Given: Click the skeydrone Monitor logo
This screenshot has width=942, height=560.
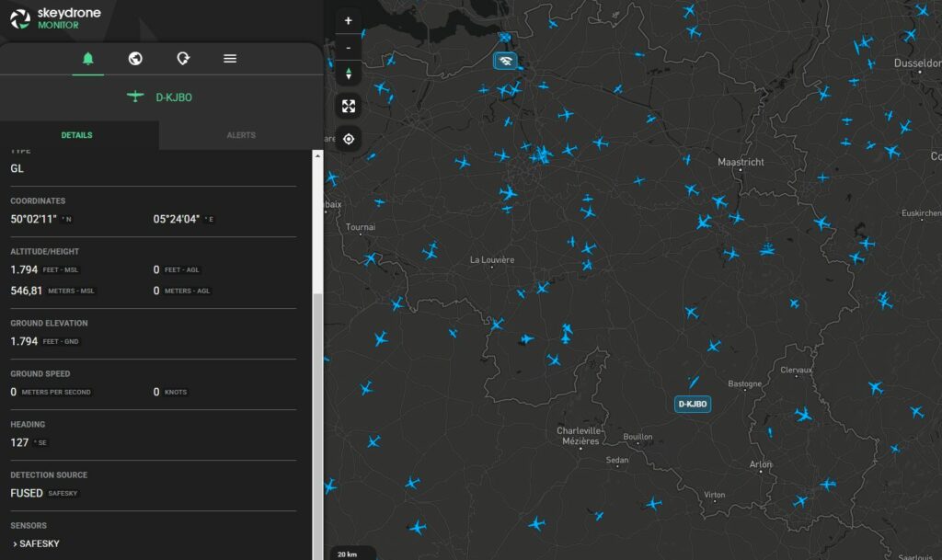Looking at the screenshot, I should (55, 18).
